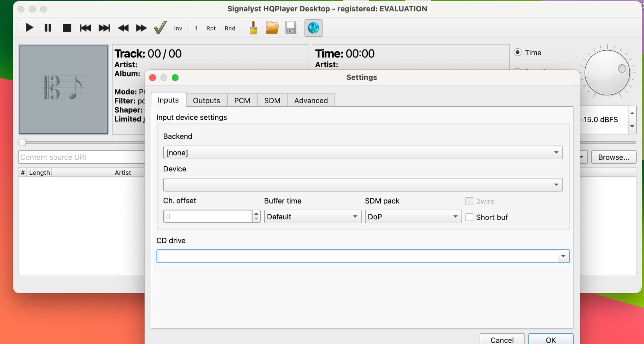Decrease volume with the dBFS down arrow
Viewport: 644px width, 344px height.
click(x=632, y=126)
